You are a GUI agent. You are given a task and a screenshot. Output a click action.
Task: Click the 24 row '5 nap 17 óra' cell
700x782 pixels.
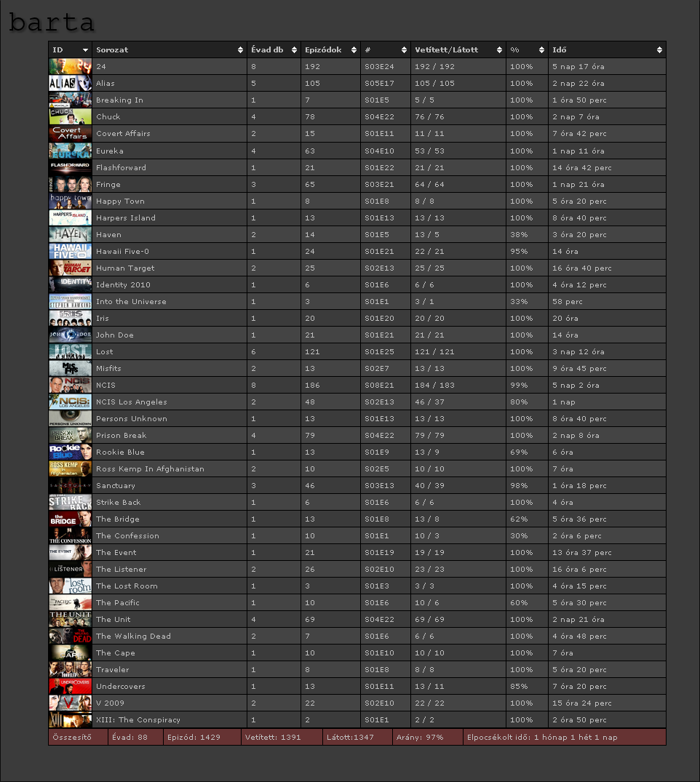point(607,67)
